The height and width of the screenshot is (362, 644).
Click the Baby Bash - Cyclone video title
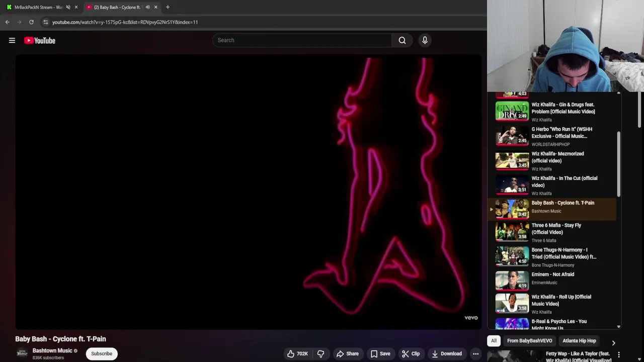[x=60, y=339]
